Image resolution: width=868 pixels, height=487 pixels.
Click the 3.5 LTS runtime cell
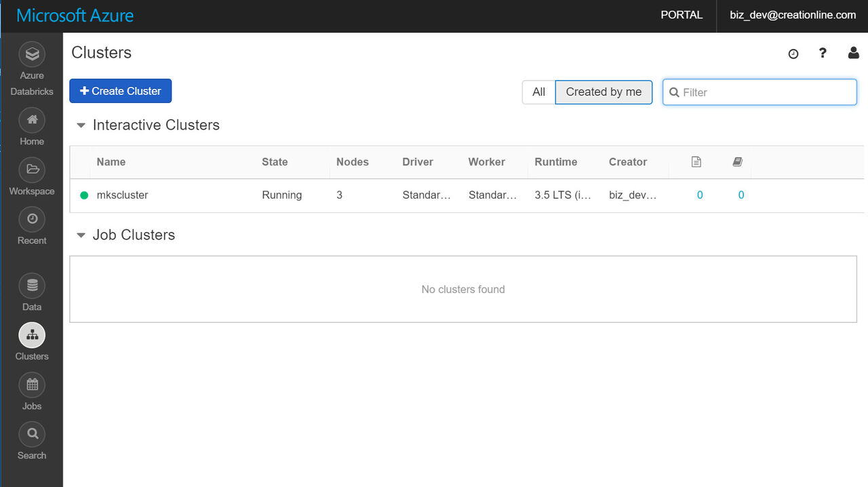coord(563,195)
